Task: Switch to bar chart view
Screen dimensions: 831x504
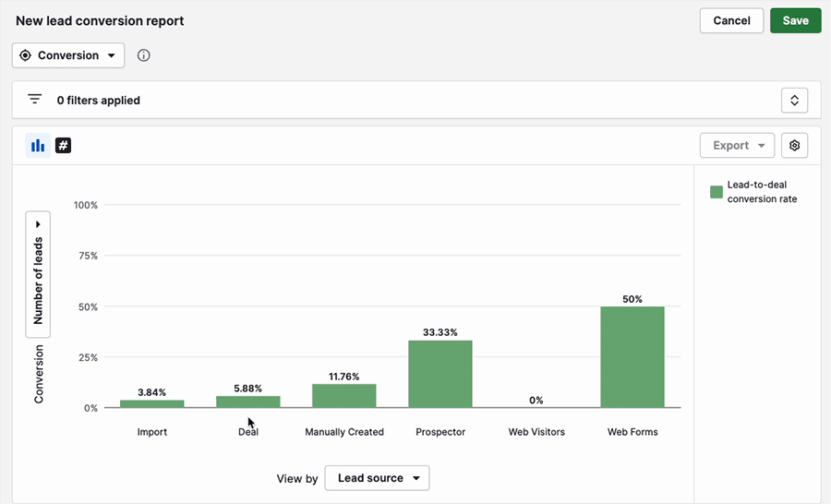Action: click(38, 146)
